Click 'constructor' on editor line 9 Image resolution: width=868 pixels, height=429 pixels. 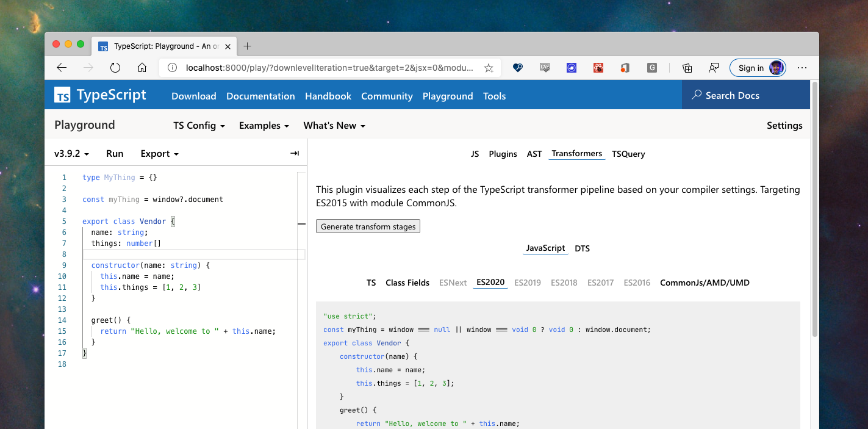(115, 265)
